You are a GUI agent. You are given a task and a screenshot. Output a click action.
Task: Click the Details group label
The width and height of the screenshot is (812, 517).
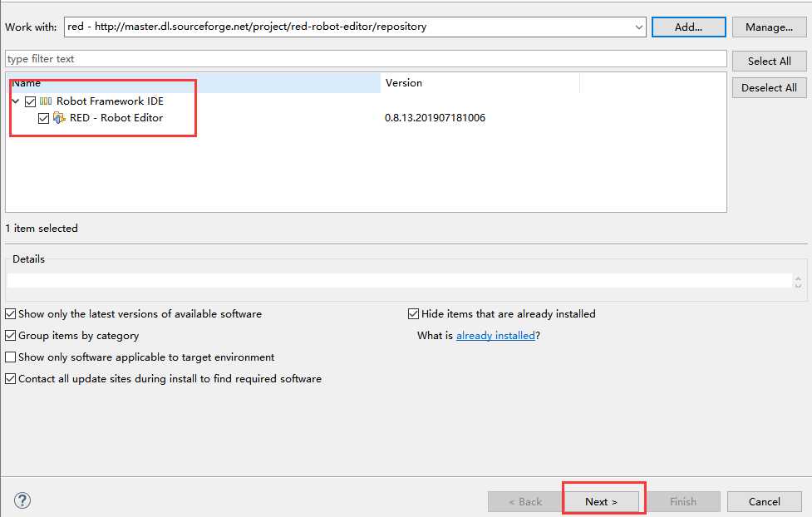(x=28, y=259)
